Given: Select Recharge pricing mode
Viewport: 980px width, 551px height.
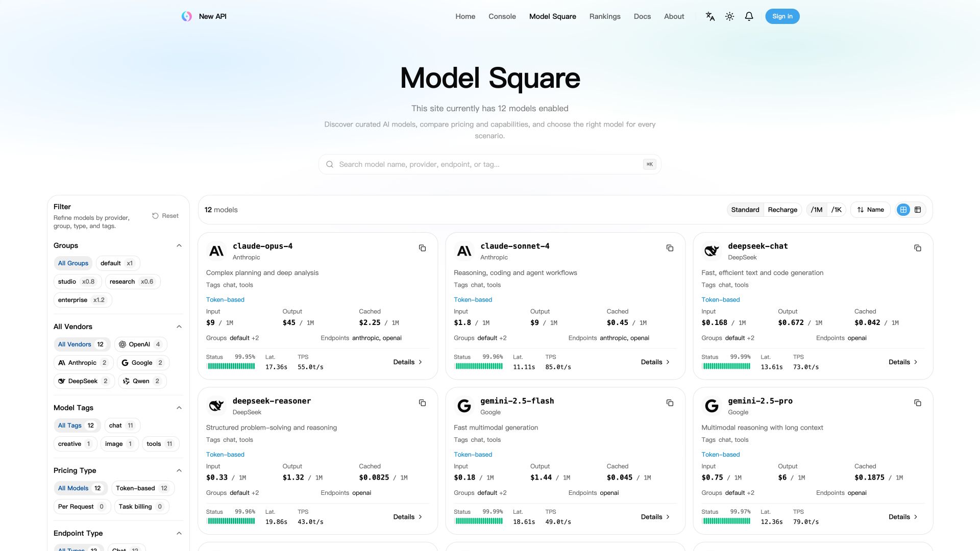Looking at the screenshot, I should (782, 210).
